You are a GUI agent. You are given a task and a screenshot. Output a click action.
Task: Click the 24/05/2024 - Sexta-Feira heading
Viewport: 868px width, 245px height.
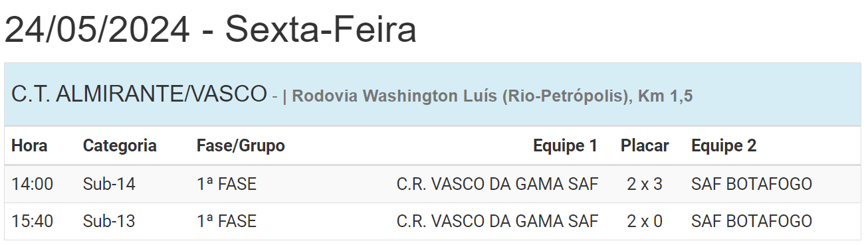pyautogui.click(x=211, y=30)
